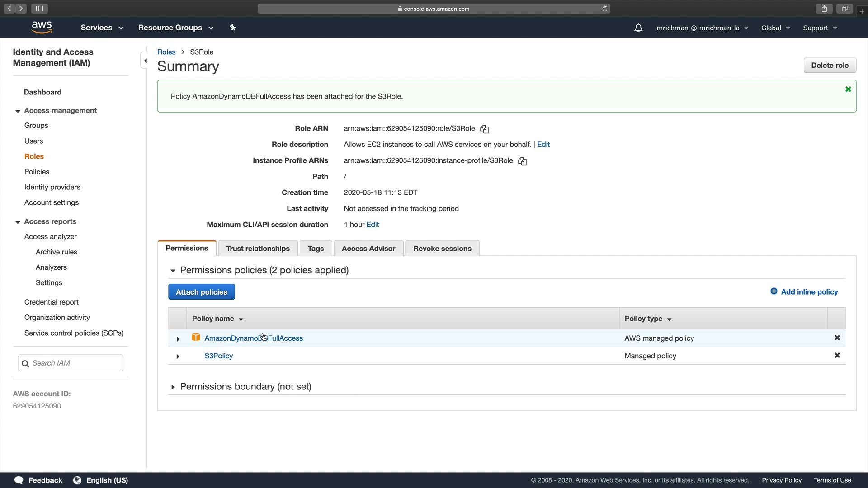Viewport: 868px width, 488px height.
Task: Open the Services dropdown menu
Action: pyautogui.click(x=102, y=28)
